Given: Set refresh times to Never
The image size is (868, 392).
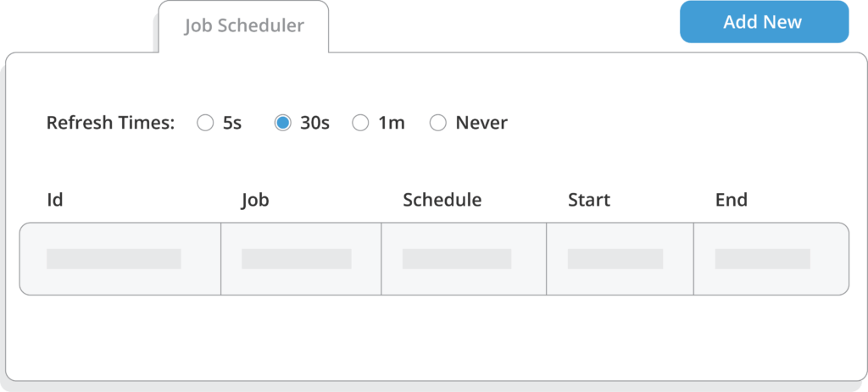Looking at the screenshot, I should click(437, 123).
